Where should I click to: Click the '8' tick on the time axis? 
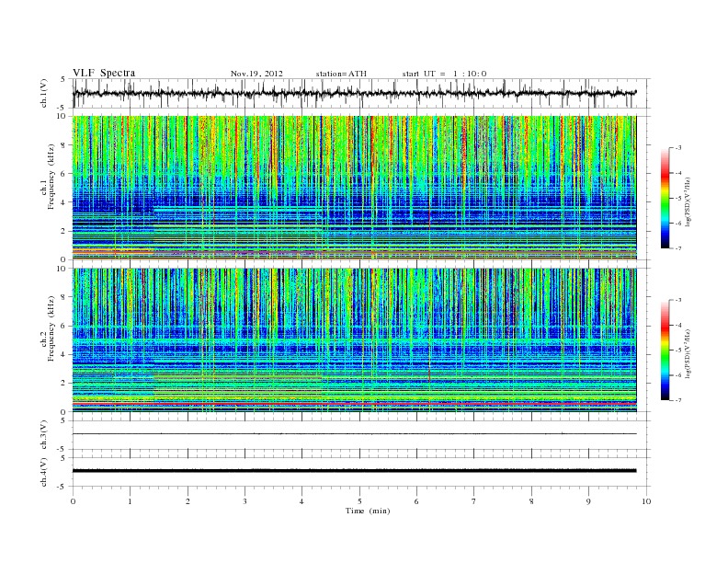tap(531, 501)
